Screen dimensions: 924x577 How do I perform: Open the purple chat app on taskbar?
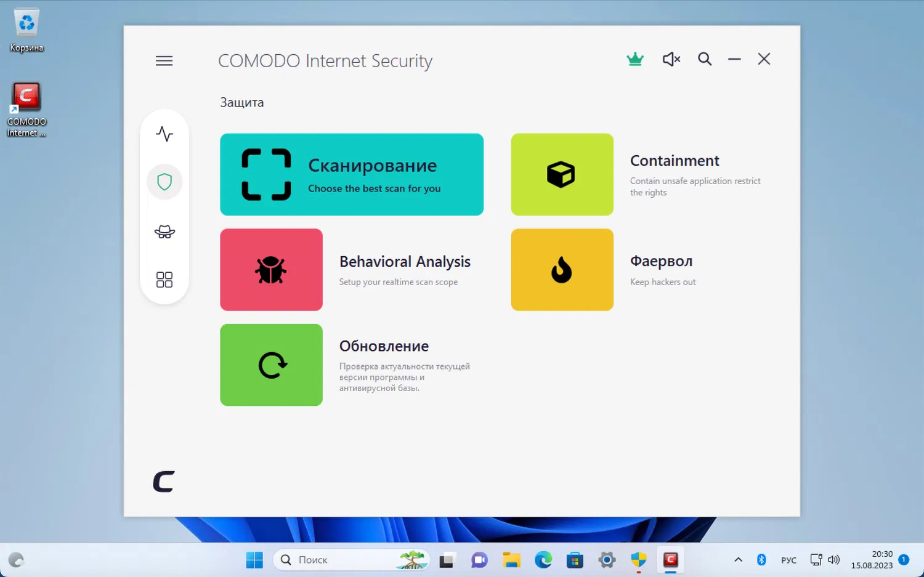click(479, 560)
